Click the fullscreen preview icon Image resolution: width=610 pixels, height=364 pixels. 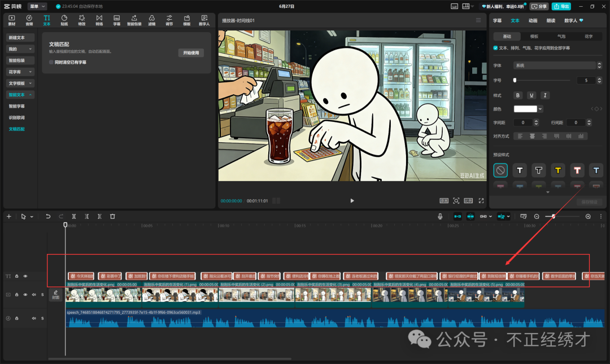[481, 201]
